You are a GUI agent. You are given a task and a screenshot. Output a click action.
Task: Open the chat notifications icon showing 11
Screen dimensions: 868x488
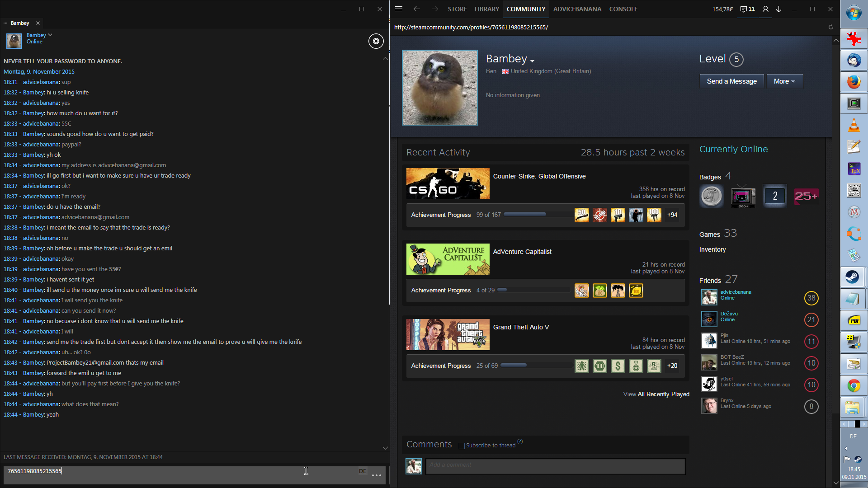click(x=747, y=9)
